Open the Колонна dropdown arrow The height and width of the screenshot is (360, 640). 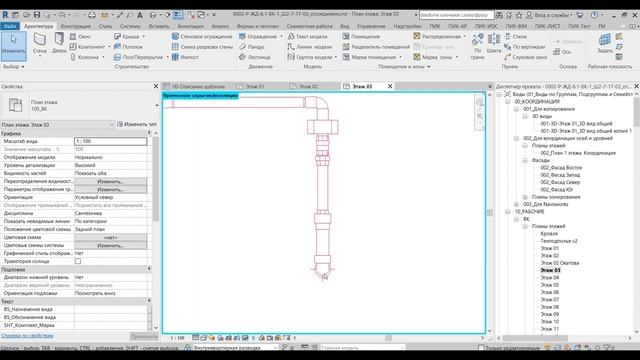103,57
